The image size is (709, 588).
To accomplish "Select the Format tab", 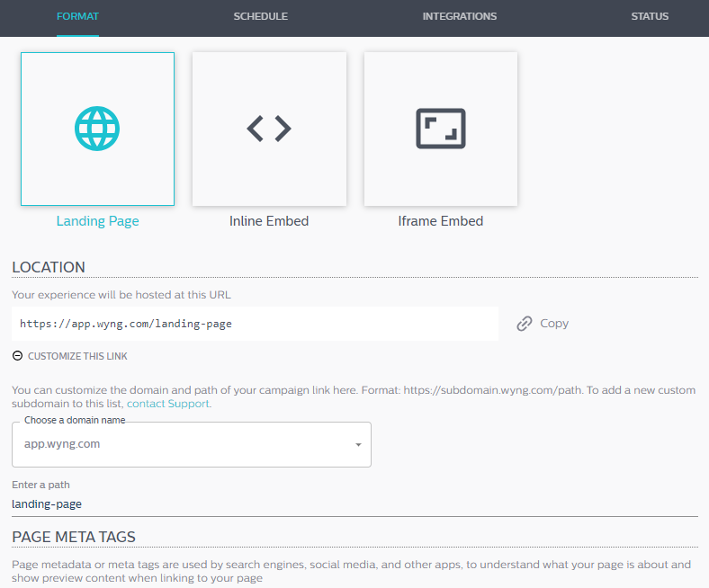I will coord(77,16).
